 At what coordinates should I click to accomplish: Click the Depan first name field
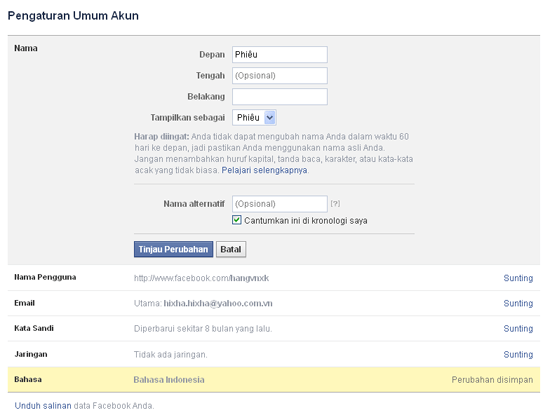280,54
